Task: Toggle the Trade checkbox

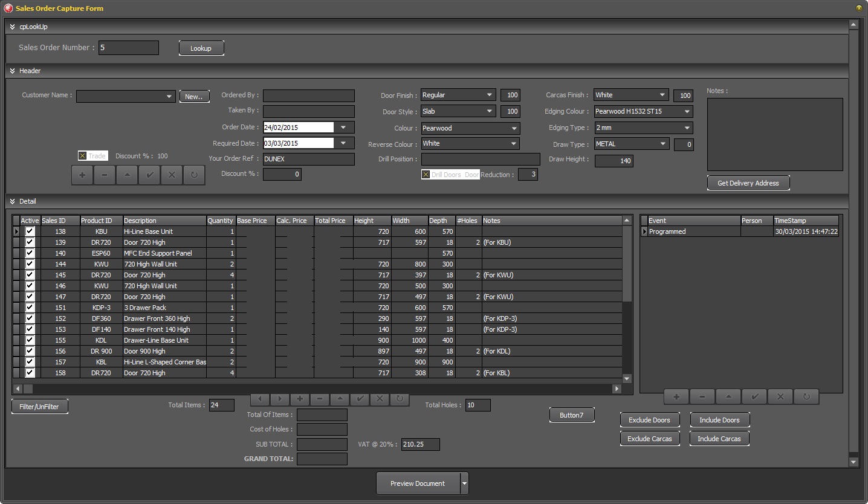Action: coord(83,156)
